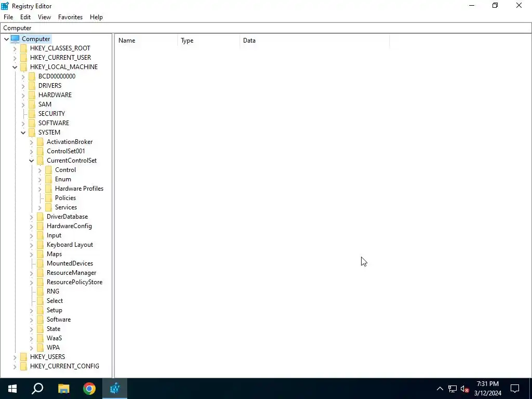Click the Type column header
The height and width of the screenshot is (399, 532).
[208, 41]
